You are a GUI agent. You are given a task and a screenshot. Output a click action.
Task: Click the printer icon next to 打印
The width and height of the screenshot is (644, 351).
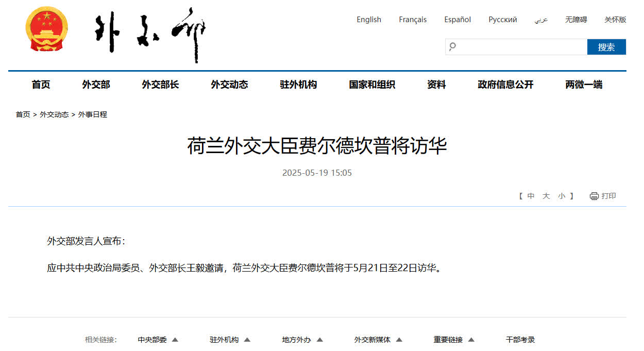click(594, 196)
